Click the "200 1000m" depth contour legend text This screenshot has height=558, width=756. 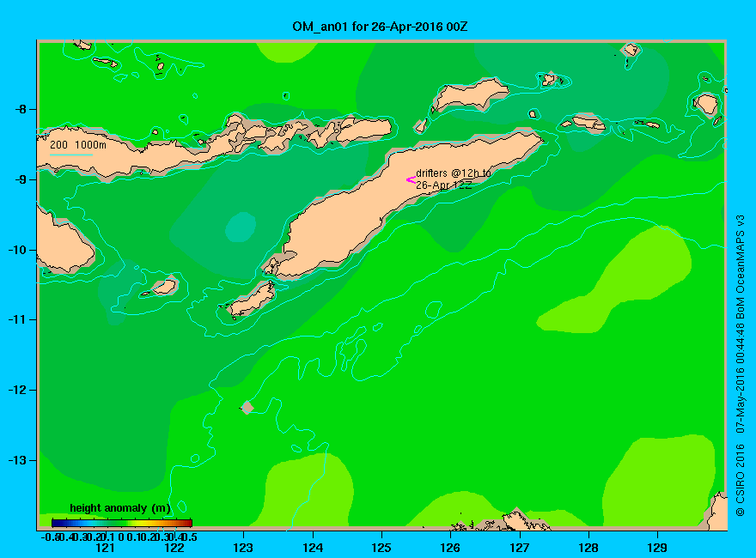[x=78, y=144]
